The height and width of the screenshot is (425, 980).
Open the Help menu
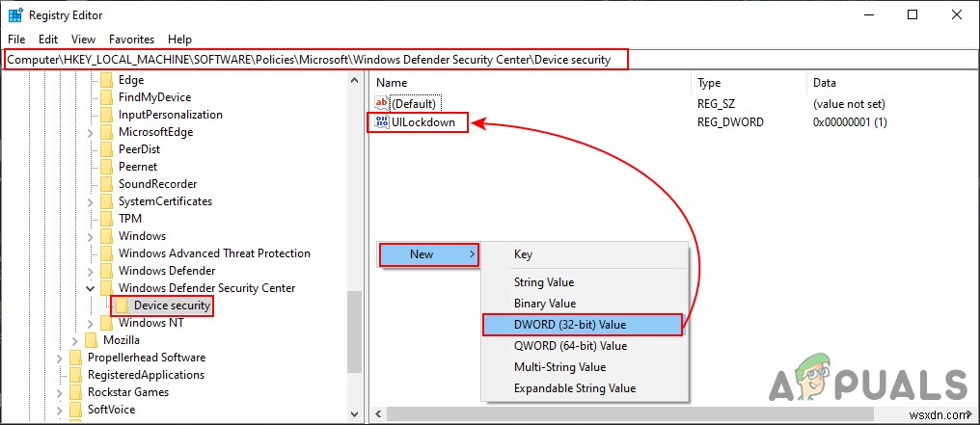tap(180, 40)
